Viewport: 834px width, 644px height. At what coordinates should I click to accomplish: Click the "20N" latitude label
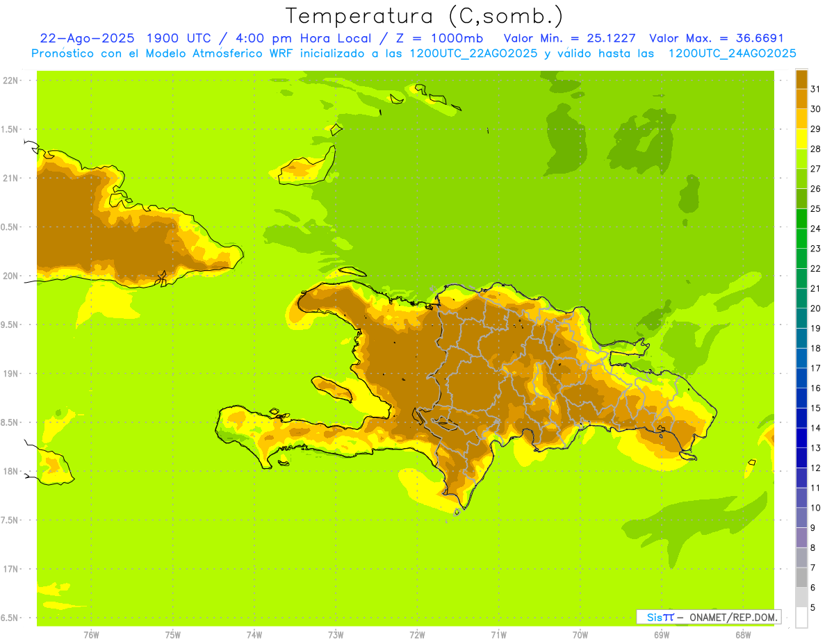10,276
